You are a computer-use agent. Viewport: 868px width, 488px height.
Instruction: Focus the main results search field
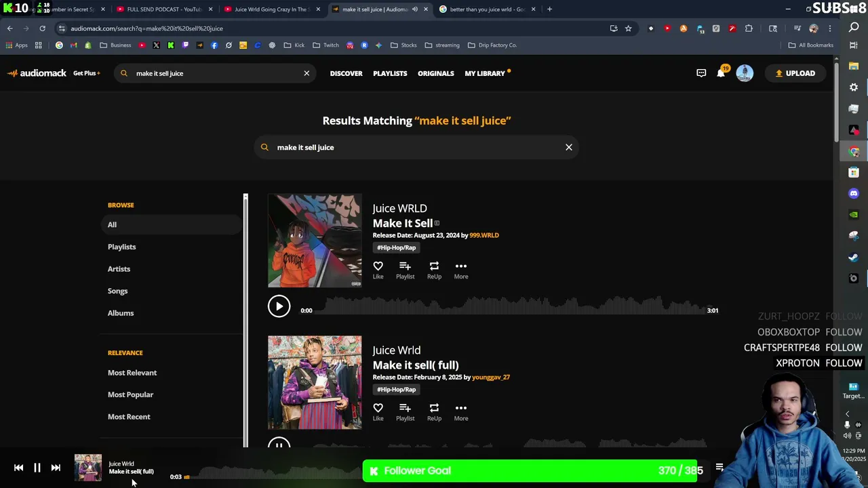pos(416,147)
